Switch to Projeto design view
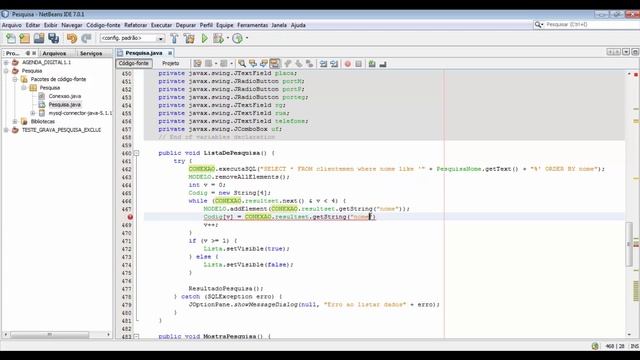 click(x=171, y=63)
